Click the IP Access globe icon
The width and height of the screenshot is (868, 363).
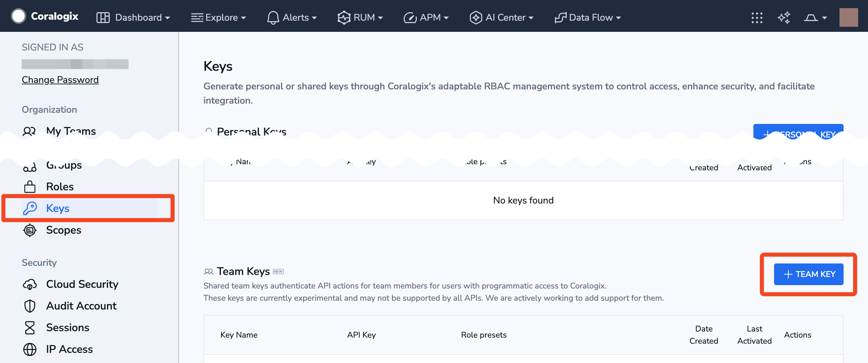coord(30,349)
